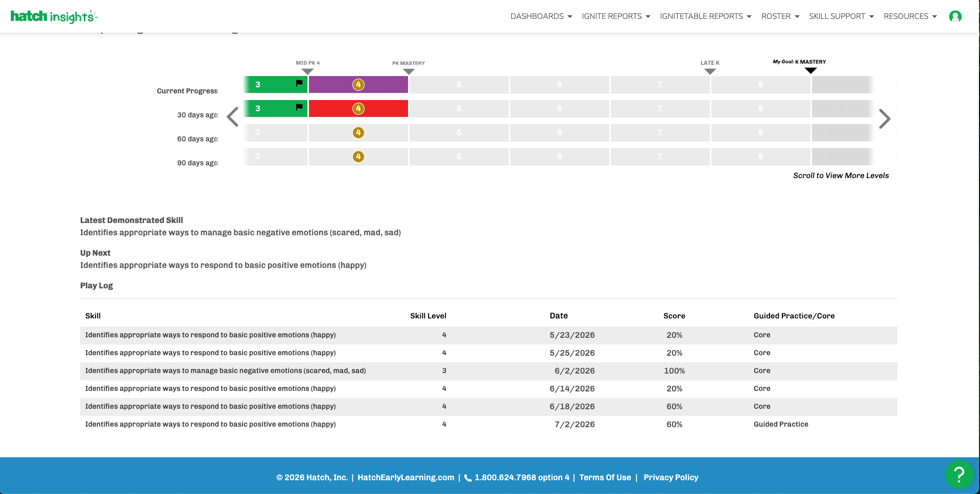The height and width of the screenshot is (494, 980).
Task: Open the user profile avatar icon
Action: coord(955,16)
